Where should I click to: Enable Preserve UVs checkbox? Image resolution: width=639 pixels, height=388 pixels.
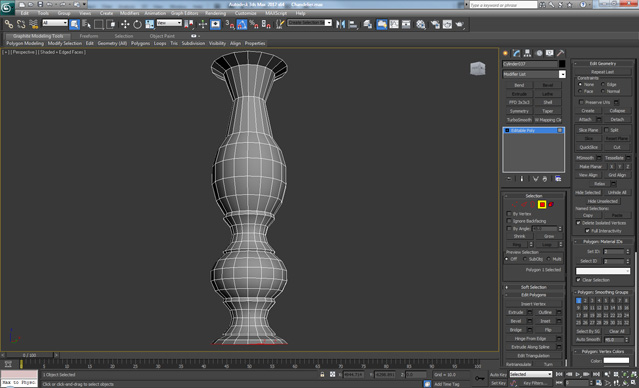(582, 102)
